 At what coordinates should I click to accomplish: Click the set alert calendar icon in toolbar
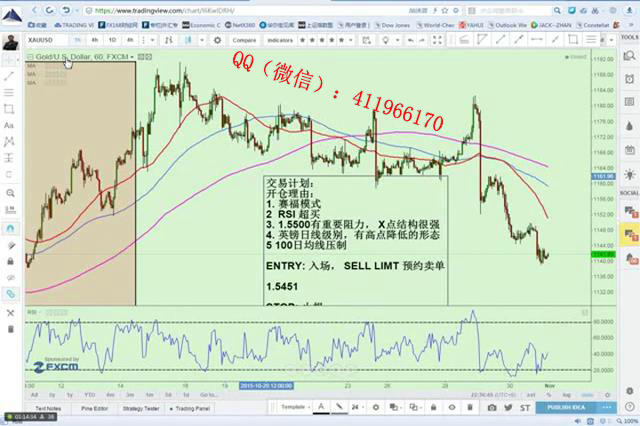click(367, 40)
